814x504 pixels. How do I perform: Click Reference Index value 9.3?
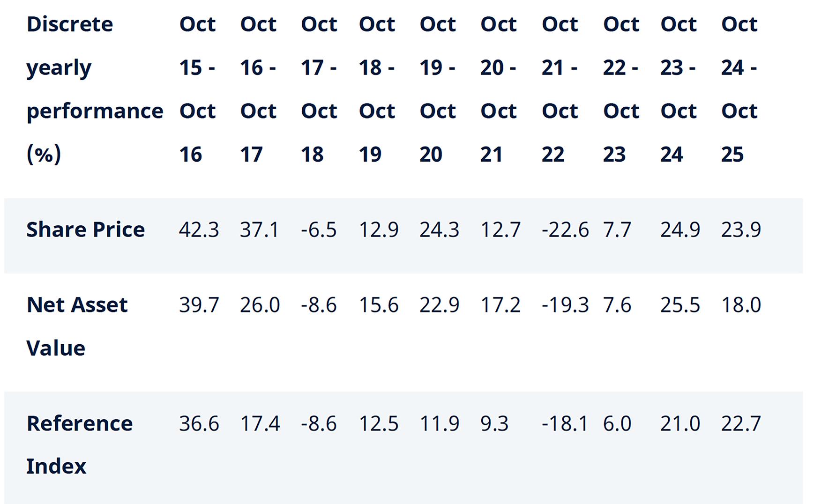coord(494,424)
